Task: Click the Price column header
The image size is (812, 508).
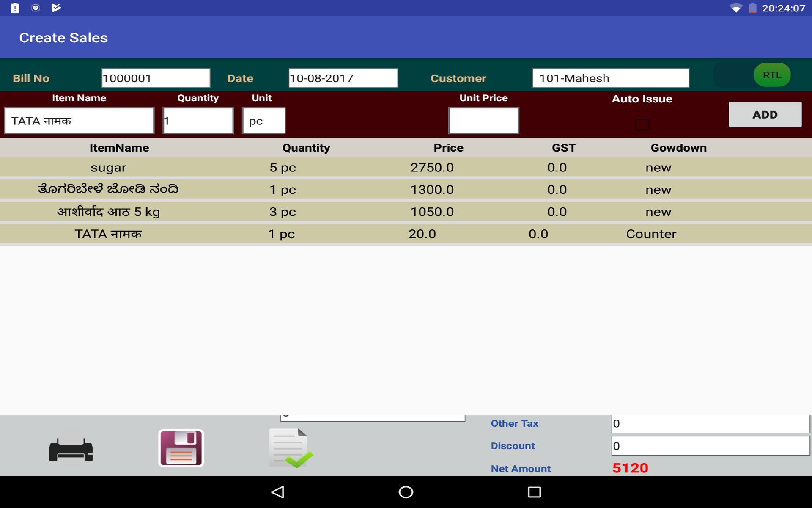Action: [x=448, y=148]
